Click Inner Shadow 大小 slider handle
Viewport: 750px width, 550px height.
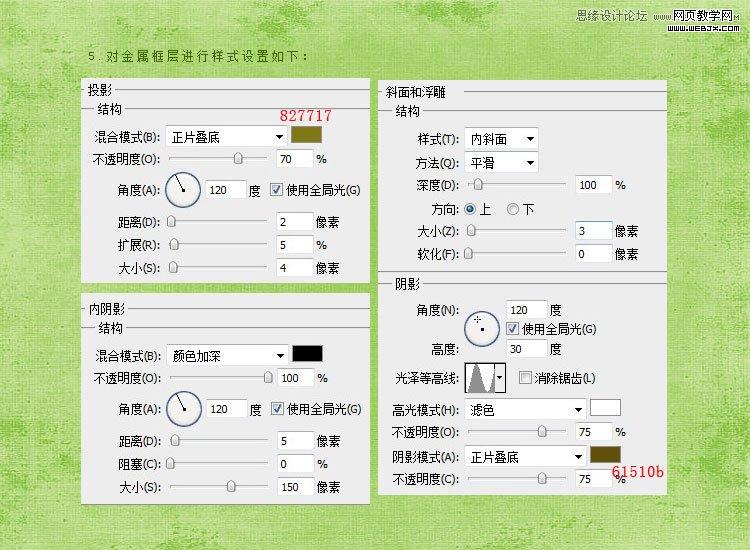(232, 486)
